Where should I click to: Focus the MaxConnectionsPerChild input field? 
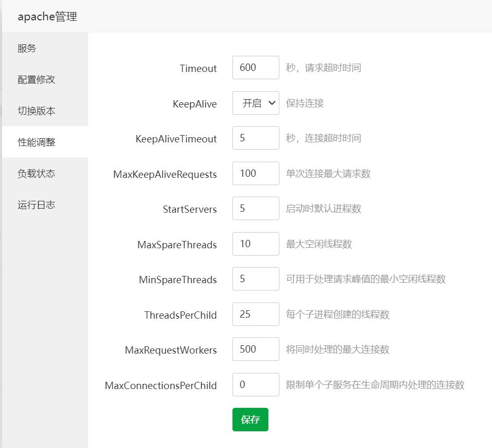[256, 384]
